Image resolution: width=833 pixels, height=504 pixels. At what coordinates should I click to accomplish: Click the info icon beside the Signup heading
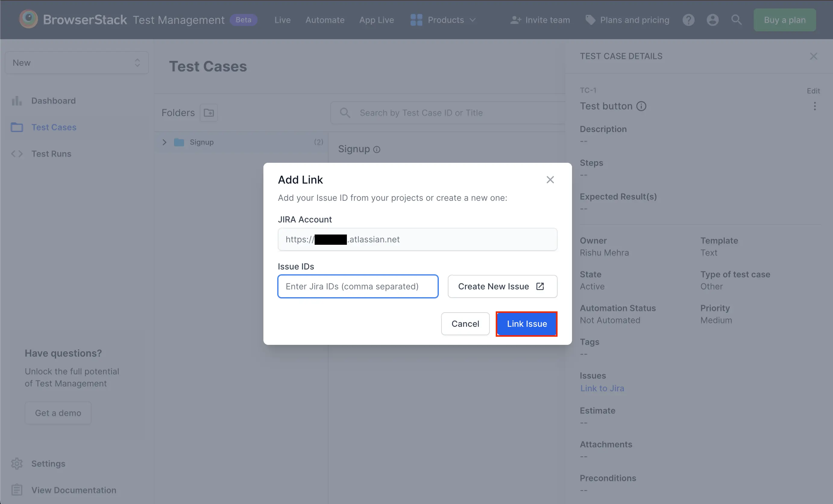(x=377, y=149)
